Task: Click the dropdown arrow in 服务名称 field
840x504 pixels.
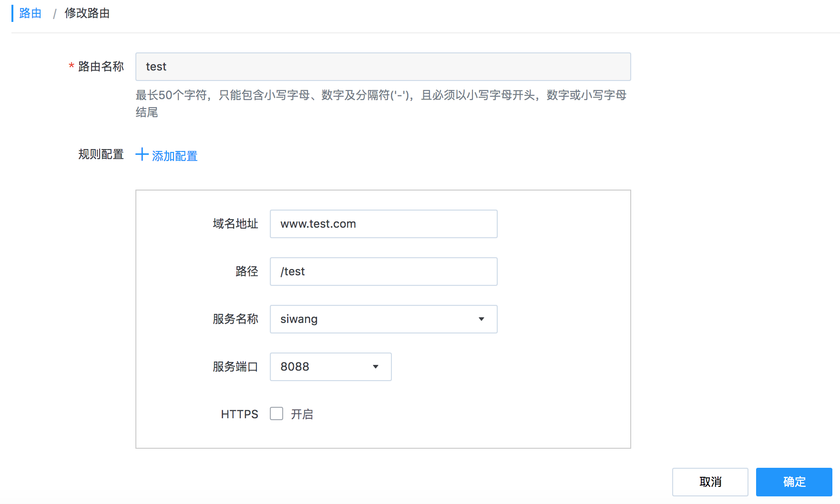Action: pos(481,319)
